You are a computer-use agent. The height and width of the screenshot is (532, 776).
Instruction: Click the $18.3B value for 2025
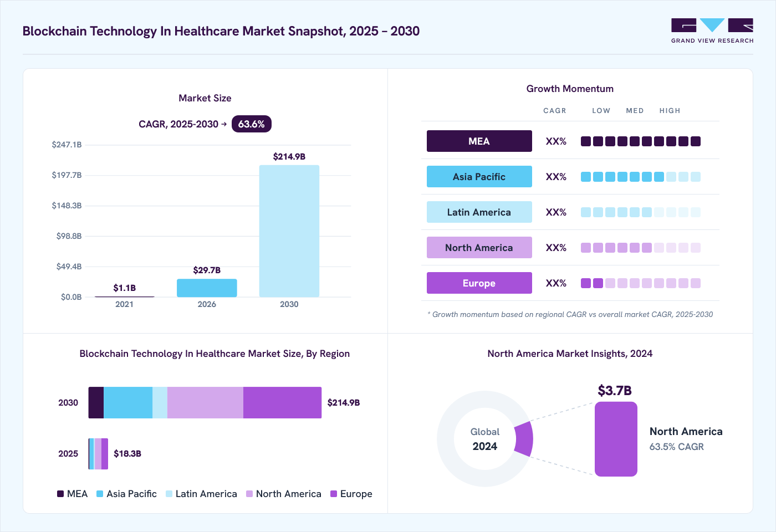(x=127, y=453)
